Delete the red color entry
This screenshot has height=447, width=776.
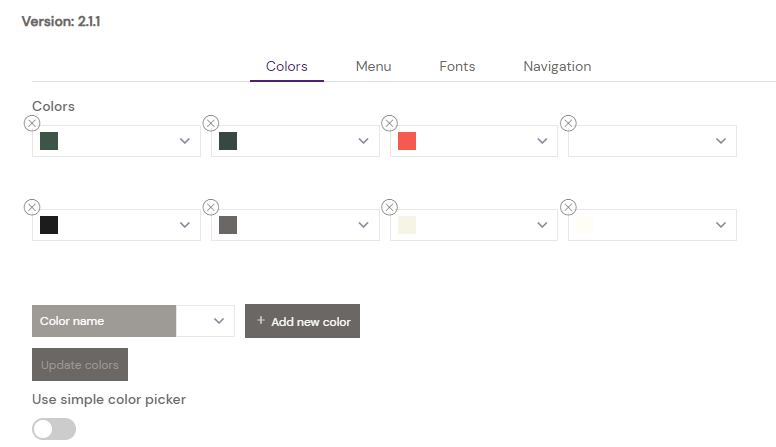point(390,123)
